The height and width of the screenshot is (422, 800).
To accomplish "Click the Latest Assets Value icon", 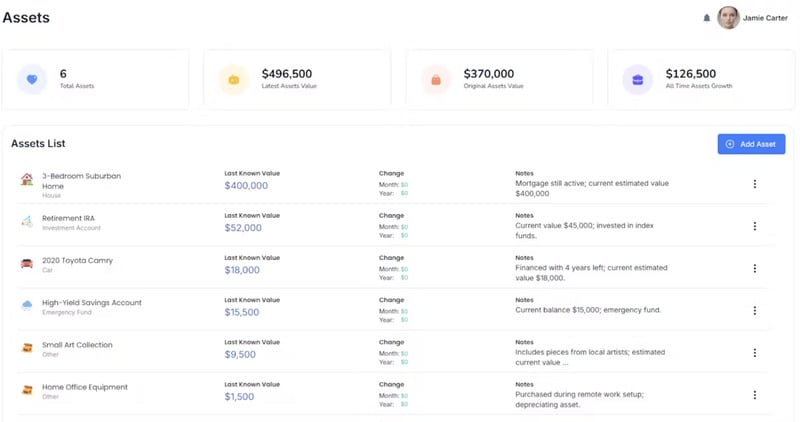I will pyautogui.click(x=234, y=79).
